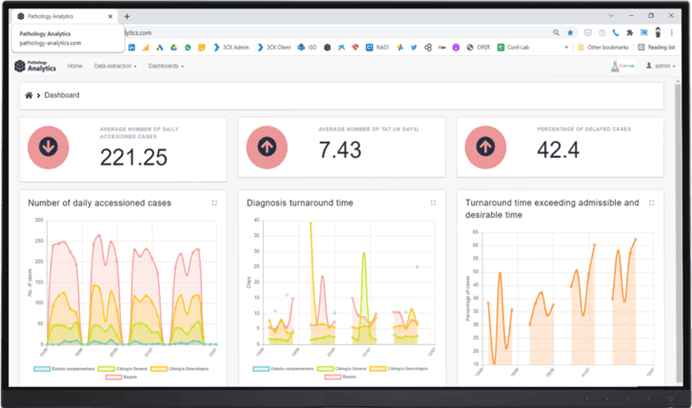Image resolution: width=692 pixels, height=408 pixels.
Task: Open the Dashboards dropdown menu
Action: 165,66
